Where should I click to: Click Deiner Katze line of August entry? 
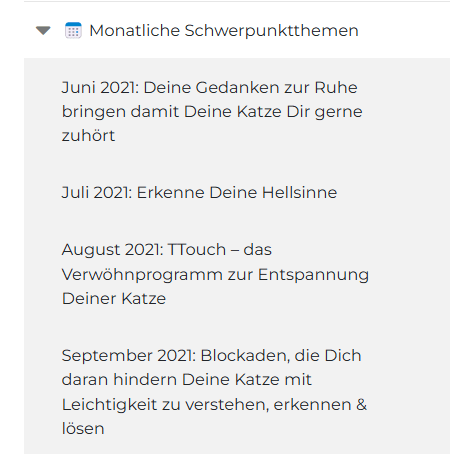tap(114, 298)
